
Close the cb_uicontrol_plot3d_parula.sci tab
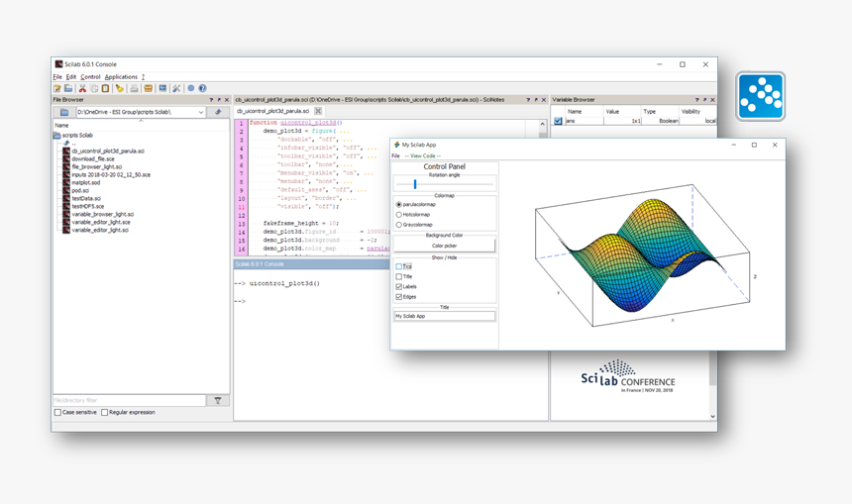318,111
